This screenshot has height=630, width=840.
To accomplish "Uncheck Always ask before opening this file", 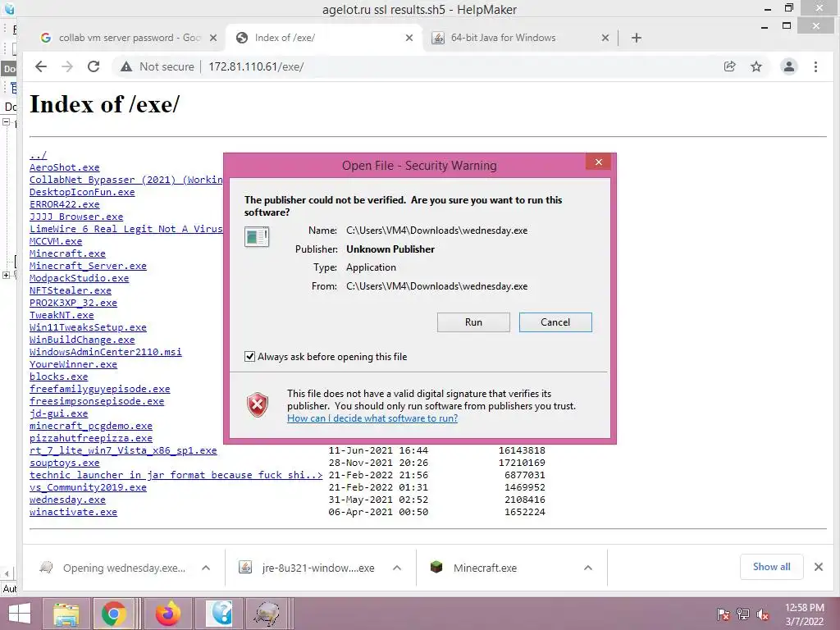I will (249, 356).
